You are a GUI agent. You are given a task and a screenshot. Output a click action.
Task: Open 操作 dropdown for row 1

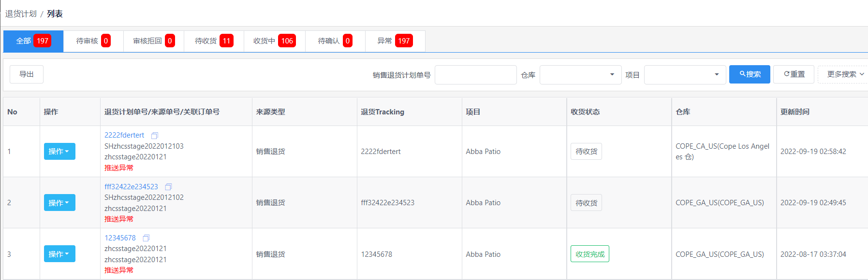point(59,151)
